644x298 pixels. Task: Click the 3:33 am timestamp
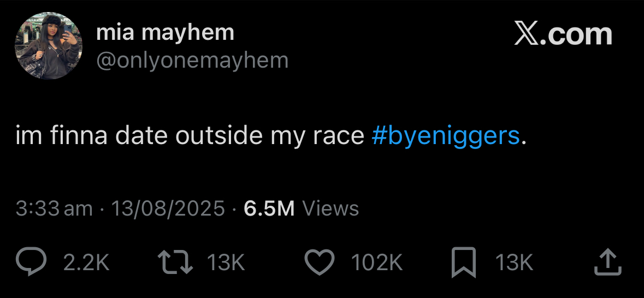coord(54,208)
